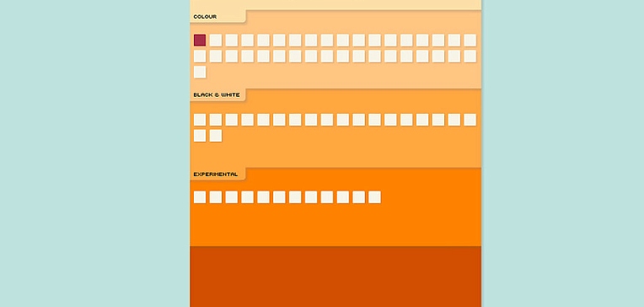Image resolution: width=644 pixels, height=307 pixels.
Task: Click last square in Colour first row
Action: click(x=470, y=40)
